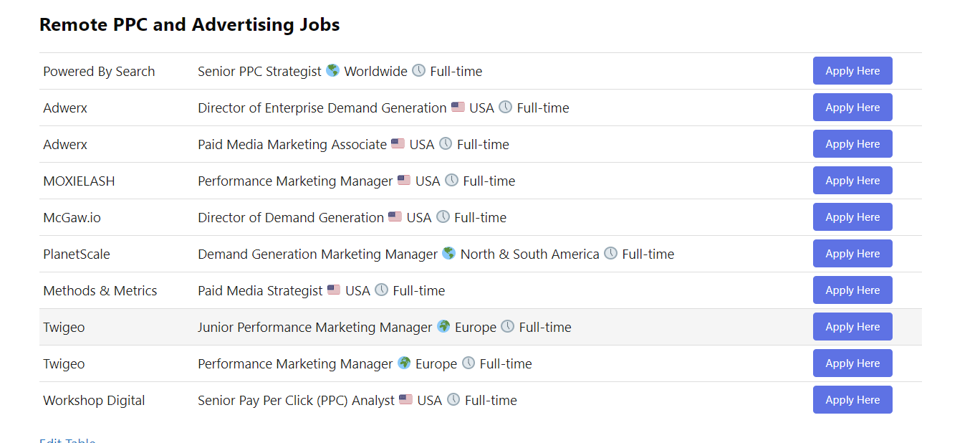Apply for Methods & Metrics Paid Media Strategist
The height and width of the screenshot is (443, 980).
pyautogui.click(x=852, y=290)
